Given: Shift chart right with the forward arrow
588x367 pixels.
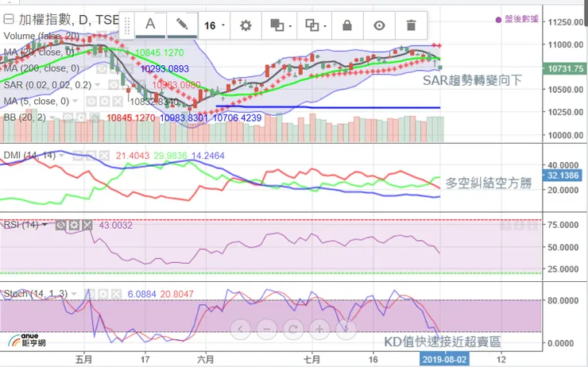Looking at the screenshot, I should pyautogui.click(x=346, y=330).
